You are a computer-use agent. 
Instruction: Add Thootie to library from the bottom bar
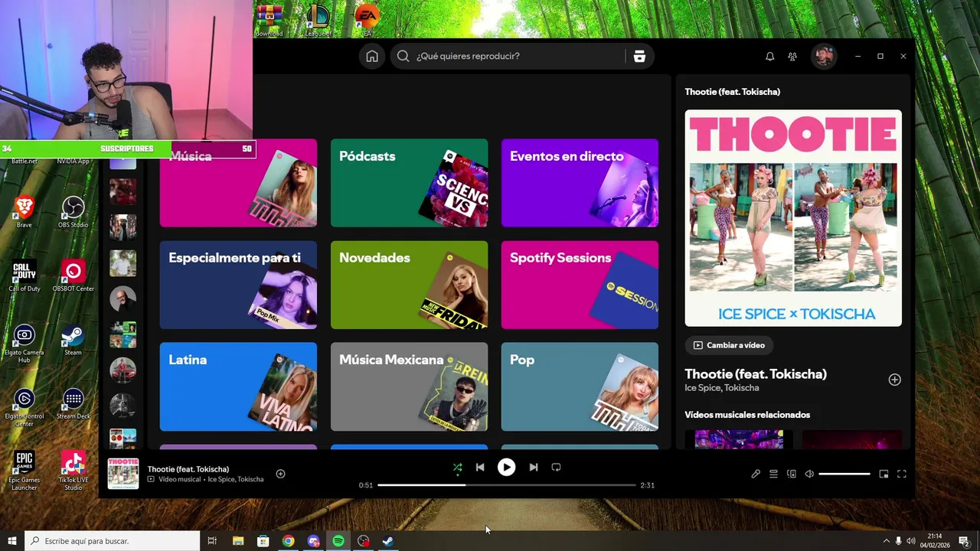[x=280, y=474]
